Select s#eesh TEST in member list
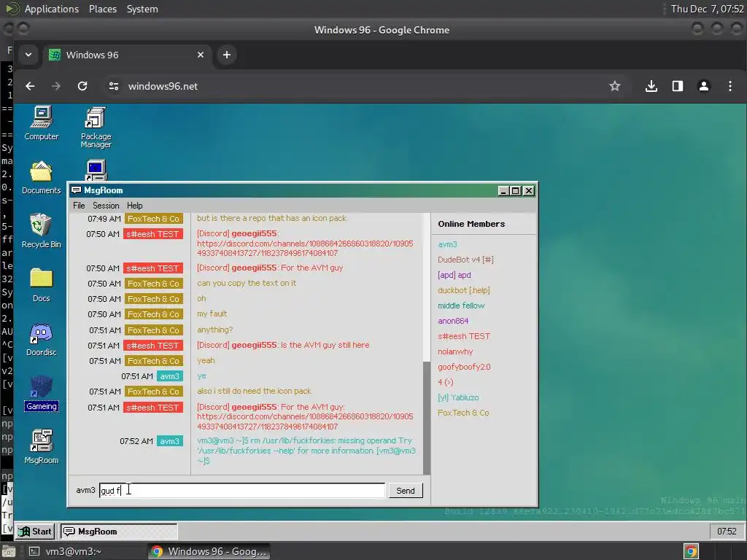 click(463, 336)
